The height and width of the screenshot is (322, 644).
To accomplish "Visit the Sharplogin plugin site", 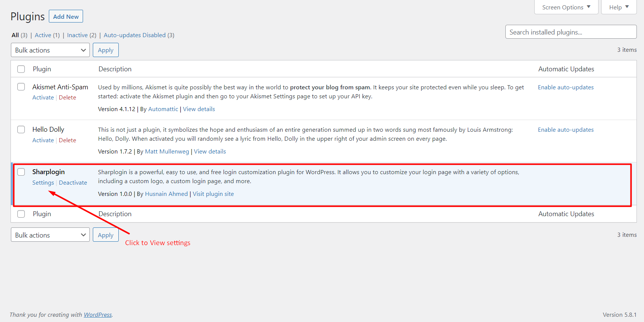I will pos(213,194).
